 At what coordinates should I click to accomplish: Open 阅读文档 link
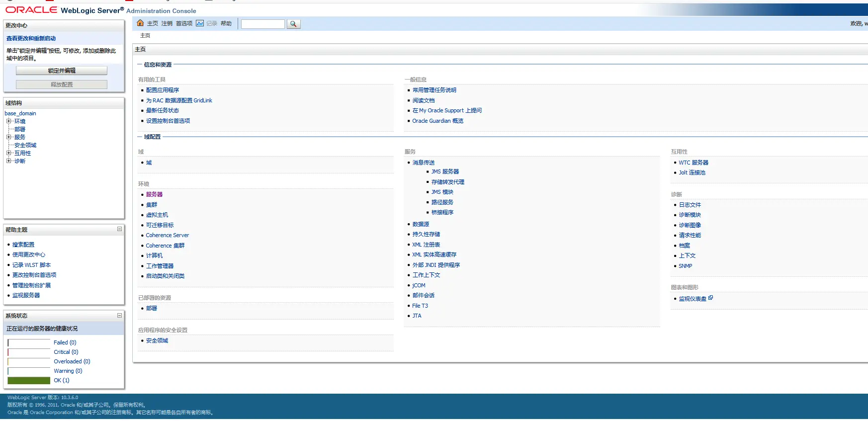click(423, 100)
